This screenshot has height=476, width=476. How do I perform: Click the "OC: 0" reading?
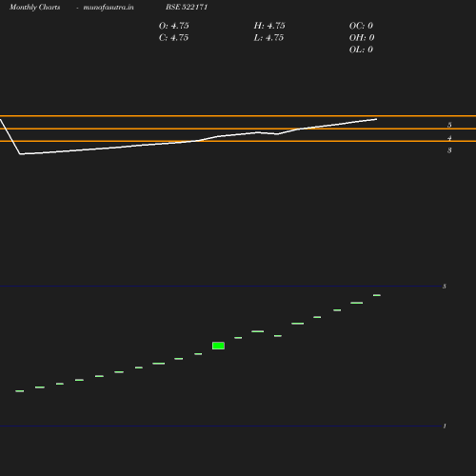coord(361,26)
